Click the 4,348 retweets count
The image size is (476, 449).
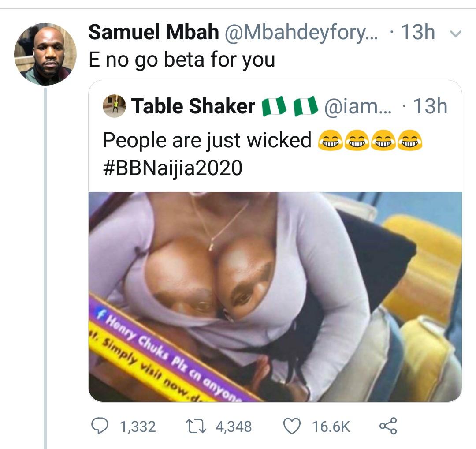234,427
